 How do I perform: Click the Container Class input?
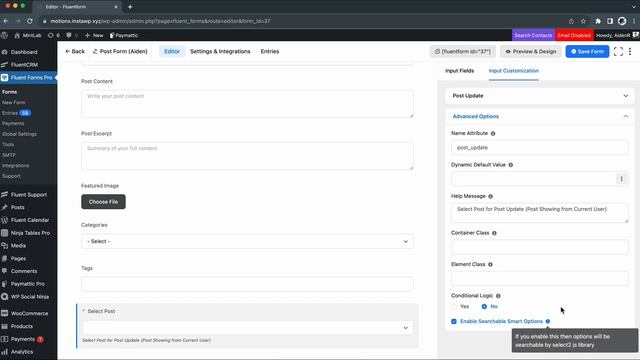coord(540,247)
